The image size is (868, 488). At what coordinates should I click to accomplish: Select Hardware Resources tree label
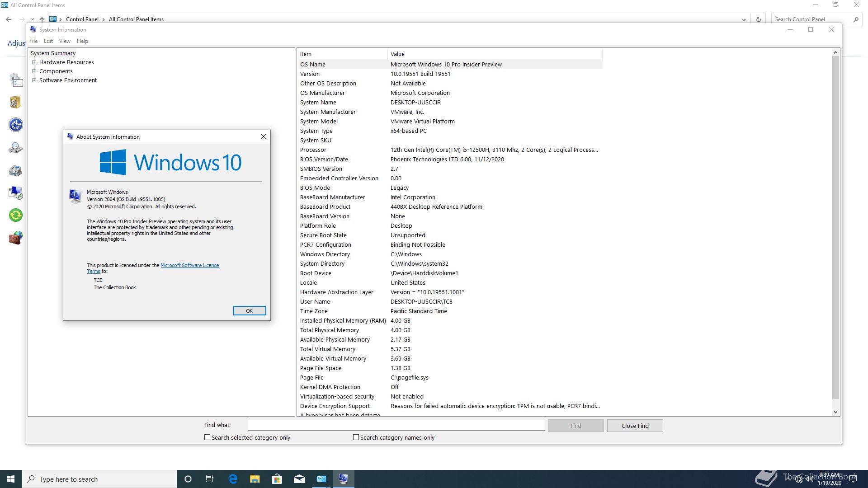66,62
